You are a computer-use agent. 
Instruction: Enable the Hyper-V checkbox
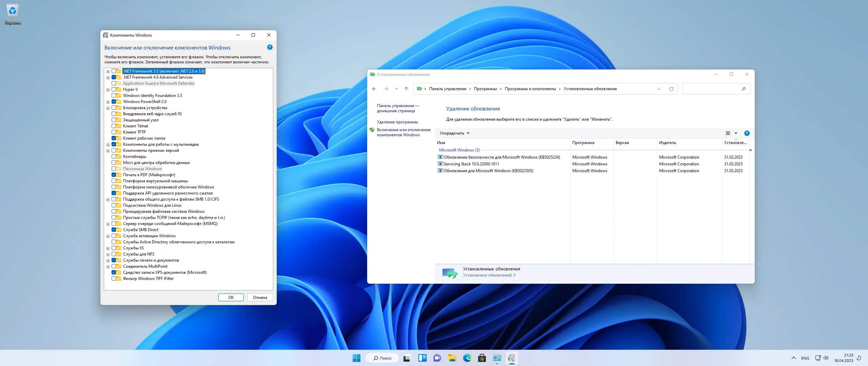(x=114, y=89)
